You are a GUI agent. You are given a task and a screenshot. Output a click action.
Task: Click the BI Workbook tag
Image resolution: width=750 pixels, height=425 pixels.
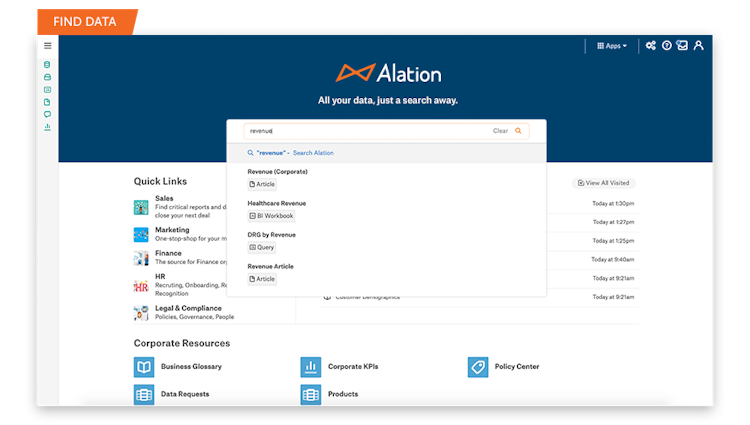pos(271,216)
